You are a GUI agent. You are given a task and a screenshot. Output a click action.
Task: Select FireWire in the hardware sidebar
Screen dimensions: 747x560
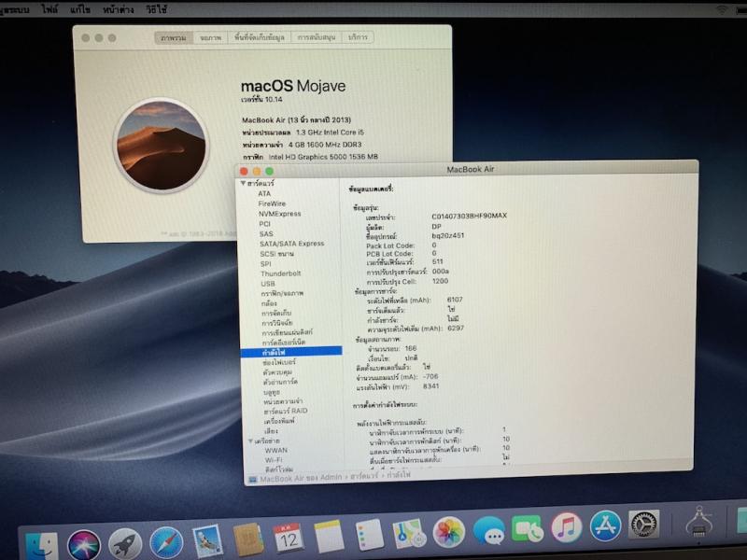[272, 203]
